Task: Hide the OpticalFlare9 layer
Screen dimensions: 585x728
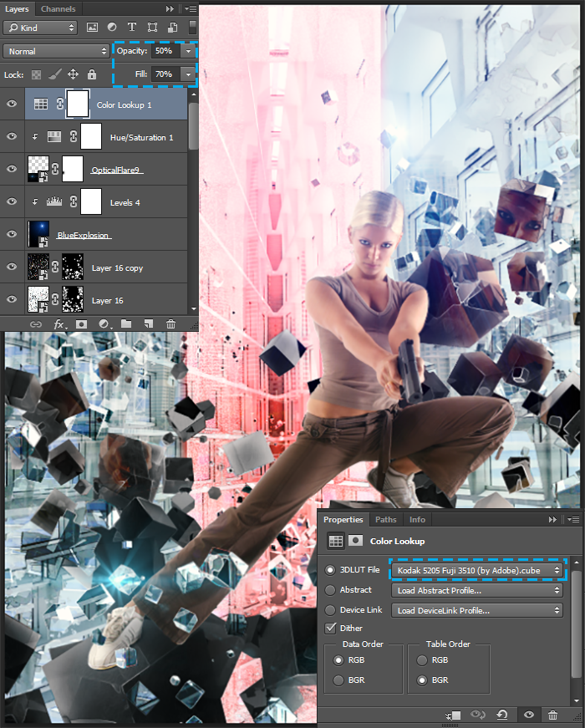Action: (12, 169)
